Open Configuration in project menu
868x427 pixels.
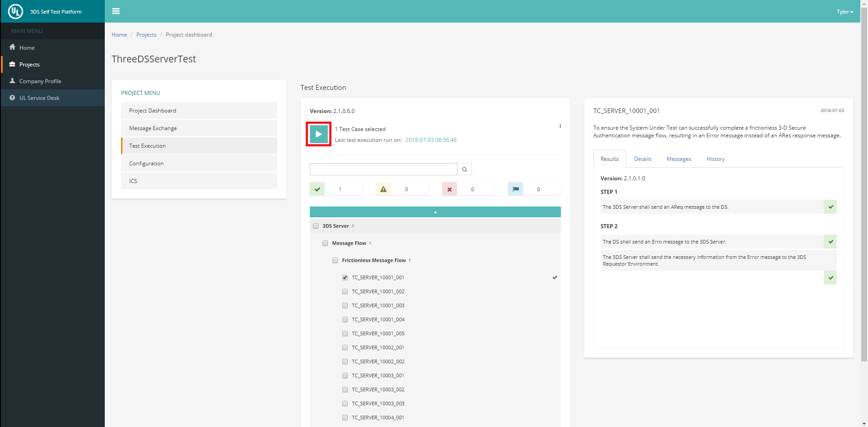[x=199, y=164]
